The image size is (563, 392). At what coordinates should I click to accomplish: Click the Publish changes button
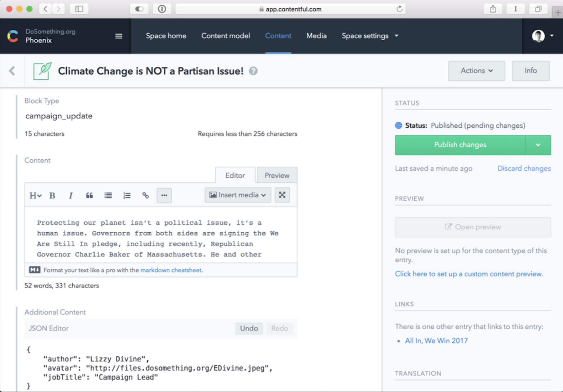point(460,145)
